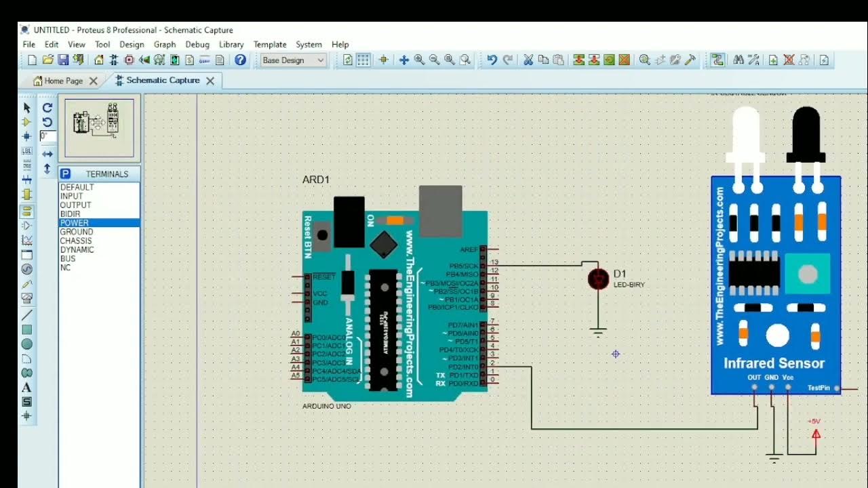
Task: Click the Redo arrow icon
Action: (x=508, y=60)
